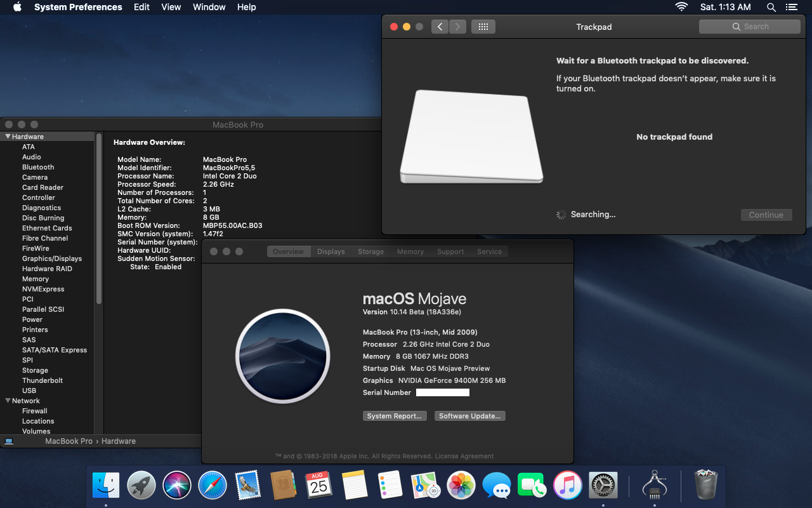Open the Notes app in Dock
The width and height of the screenshot is (812, 508).
[355, 486]
